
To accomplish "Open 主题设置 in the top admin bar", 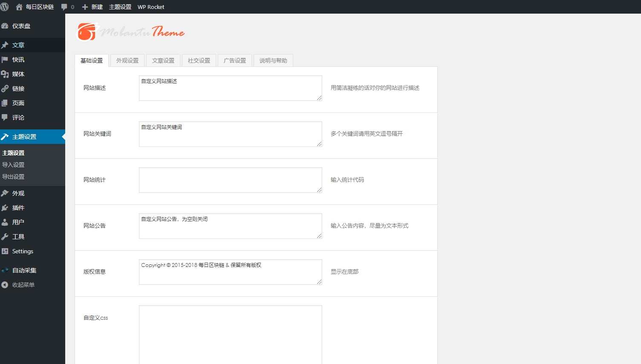I will (120, 7).
